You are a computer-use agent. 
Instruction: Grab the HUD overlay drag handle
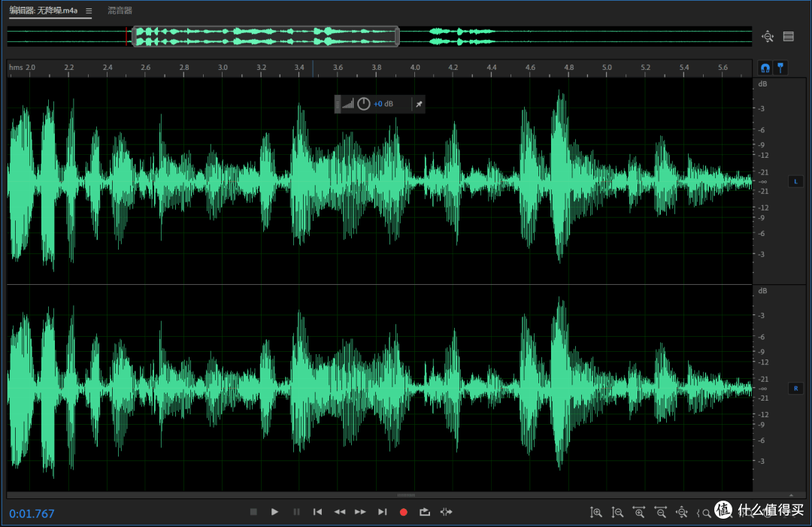pos(338,104)
